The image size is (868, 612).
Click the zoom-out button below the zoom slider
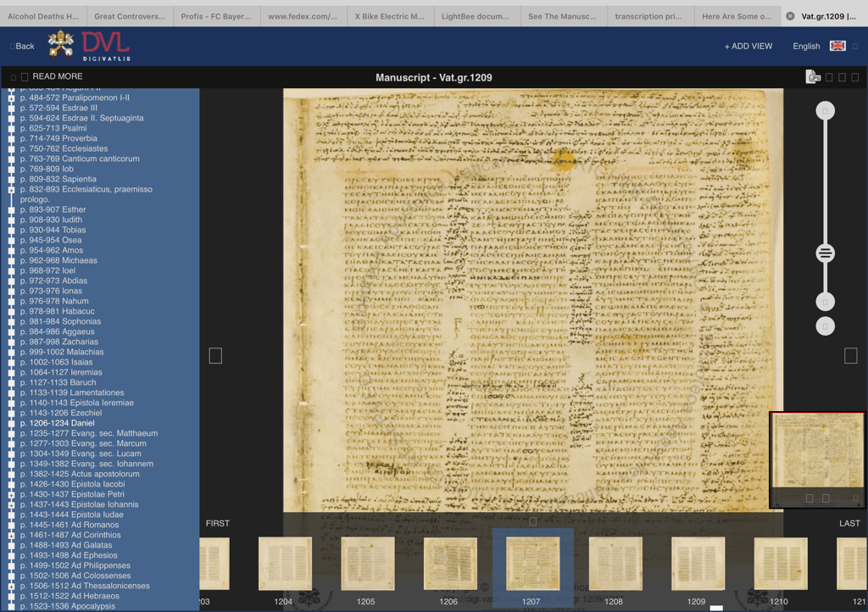pyautogui.click(x=825, y=302)
